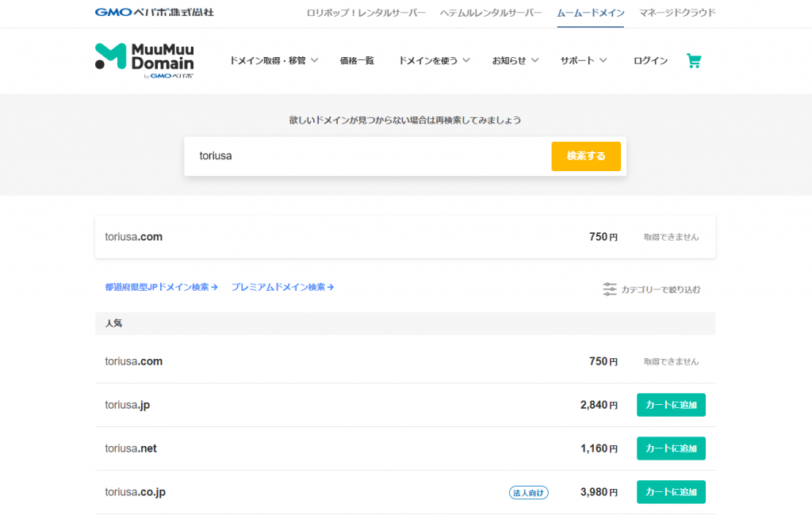Open the 価格一覧 price list page
The width and height of the screenshot is (812, 519).
[x=357, y=60]
